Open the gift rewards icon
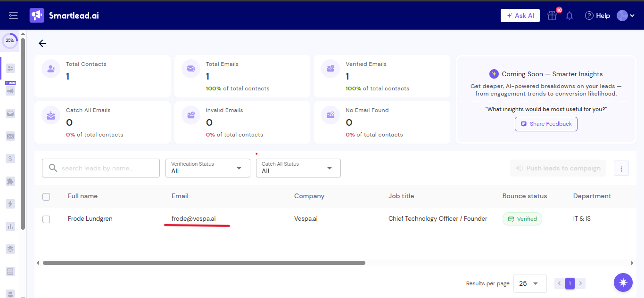This screenshot has width=644, height=298. point(552,16)
